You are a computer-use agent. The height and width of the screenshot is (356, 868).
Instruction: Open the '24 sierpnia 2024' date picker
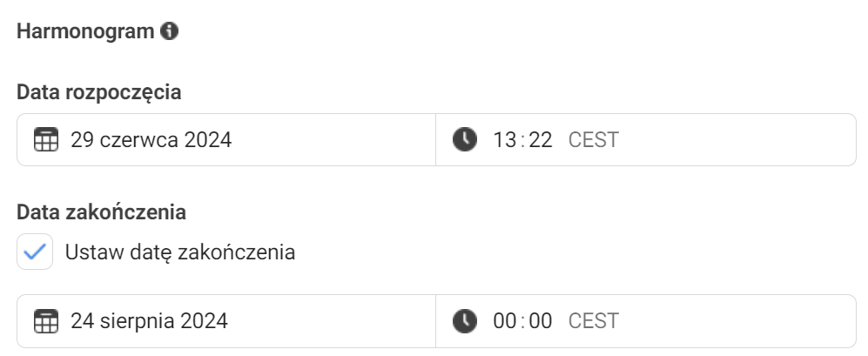[149, 321]
